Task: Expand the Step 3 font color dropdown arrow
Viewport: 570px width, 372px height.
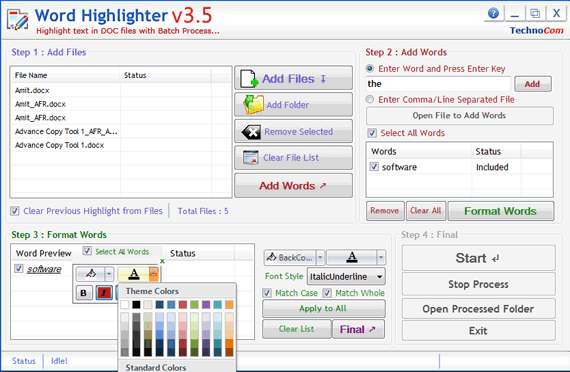Action: (x=381, y=257)
